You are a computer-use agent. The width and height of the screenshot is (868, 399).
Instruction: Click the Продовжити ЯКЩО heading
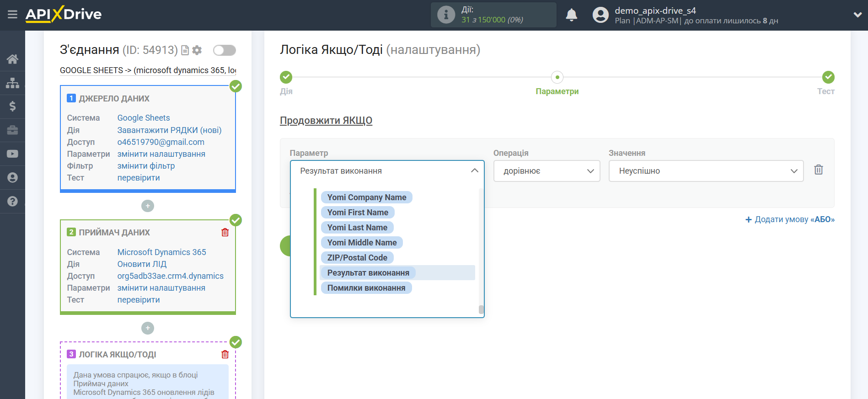[326, 121]
